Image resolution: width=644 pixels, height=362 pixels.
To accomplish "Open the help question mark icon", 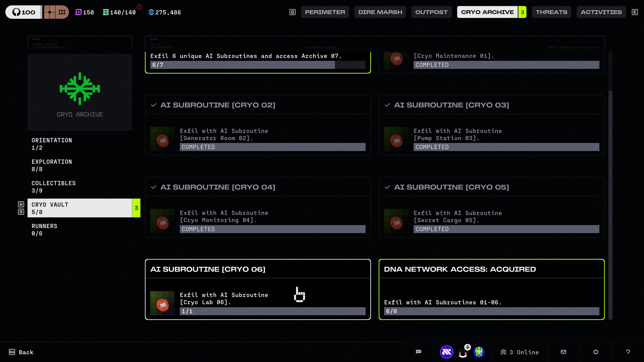I will 628,352.
